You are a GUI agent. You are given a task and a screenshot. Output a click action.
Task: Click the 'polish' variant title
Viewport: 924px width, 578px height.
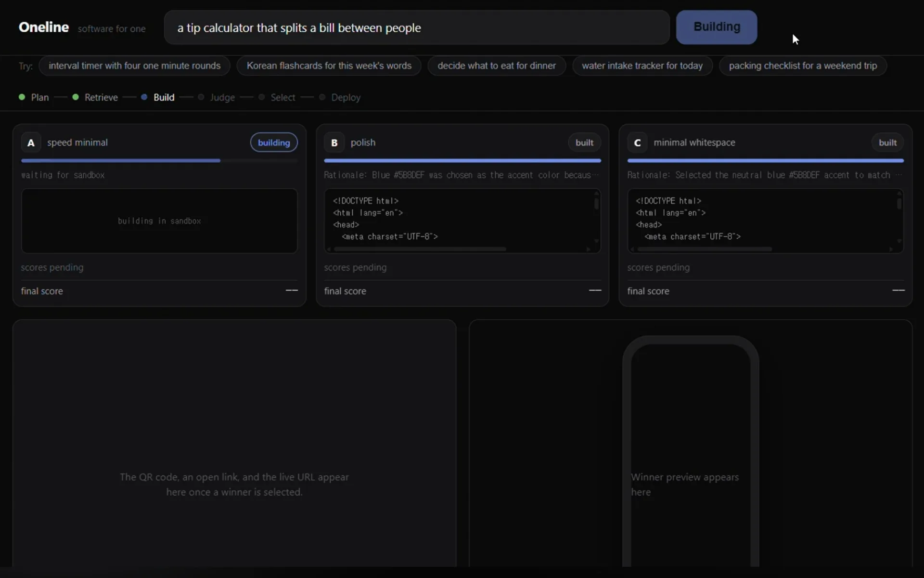(363, 143)
